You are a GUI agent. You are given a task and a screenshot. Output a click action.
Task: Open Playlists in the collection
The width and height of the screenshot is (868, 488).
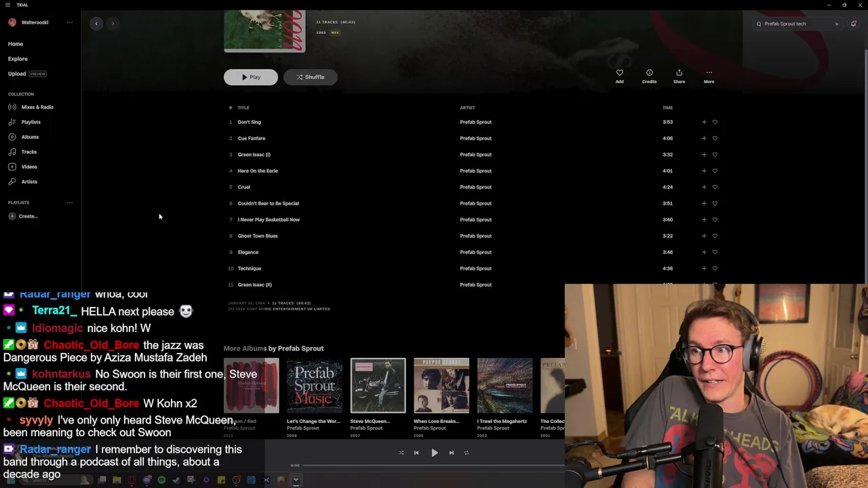pos(25,122)
